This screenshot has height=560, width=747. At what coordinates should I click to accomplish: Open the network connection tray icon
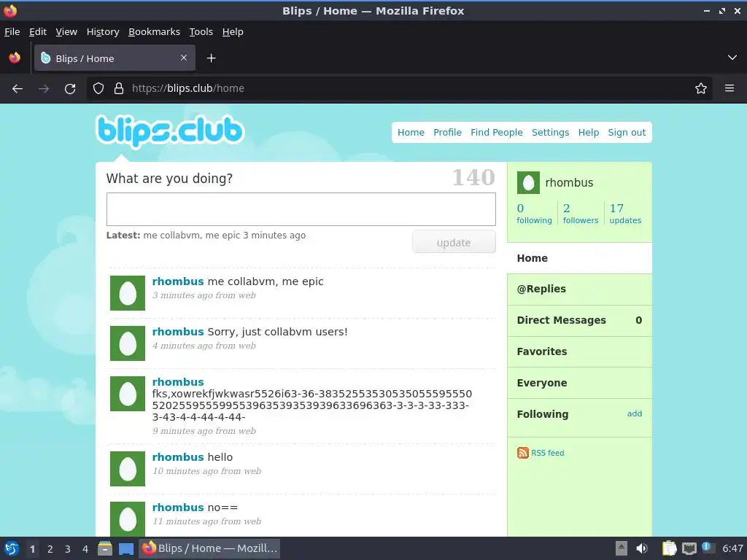point(689,548)
